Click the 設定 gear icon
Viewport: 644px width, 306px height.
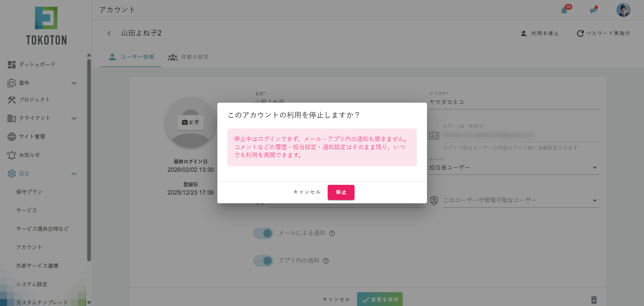point(12,173)
